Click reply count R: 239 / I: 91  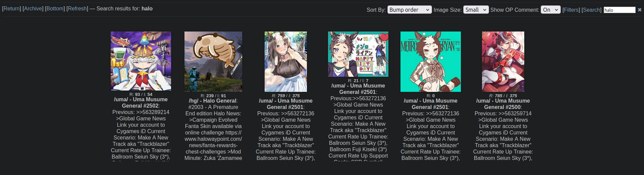pyautogui.click(x=213, y=96)
